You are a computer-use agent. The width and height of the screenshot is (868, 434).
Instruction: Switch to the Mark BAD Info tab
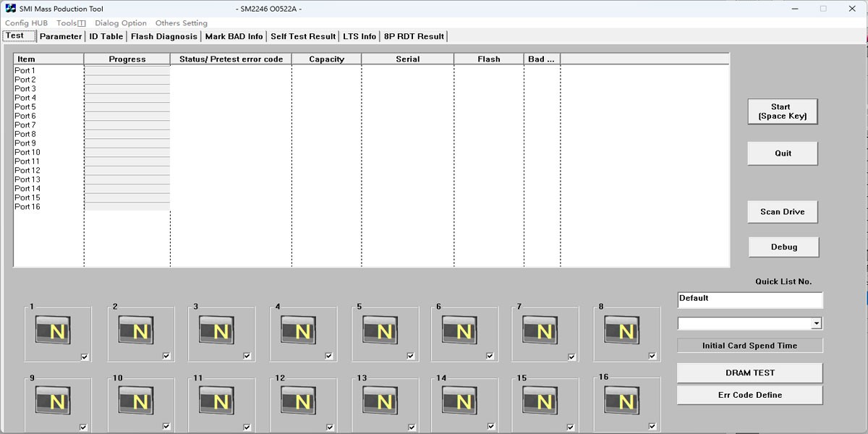tap(234, 36)
